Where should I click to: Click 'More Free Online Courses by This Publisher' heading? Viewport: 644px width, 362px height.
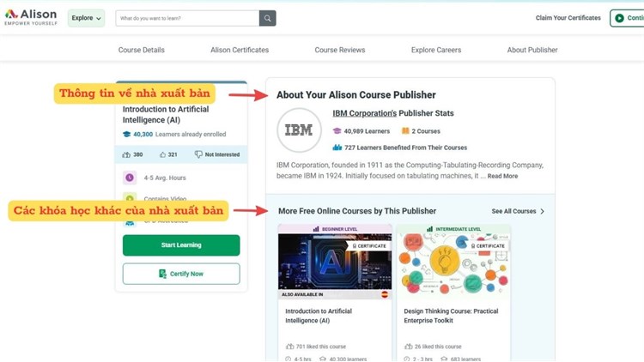(357, 211)
